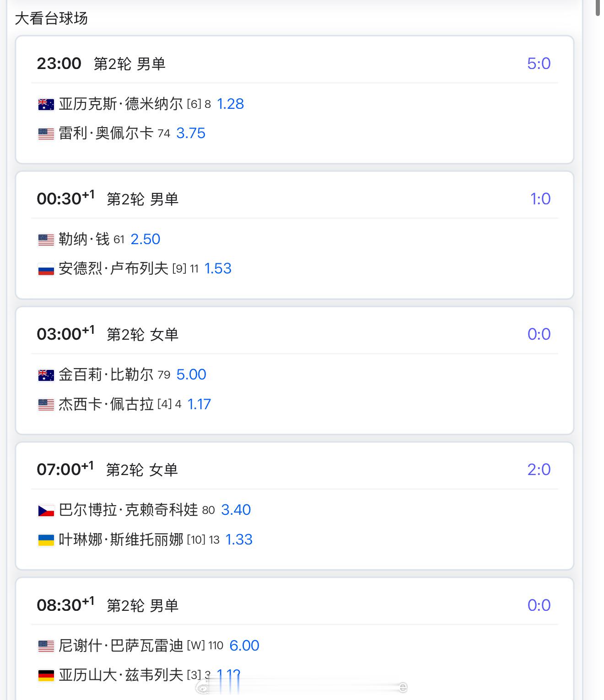Select odds 3.75 for 雷利·奥佩尔卡

[x=191, y=133]
